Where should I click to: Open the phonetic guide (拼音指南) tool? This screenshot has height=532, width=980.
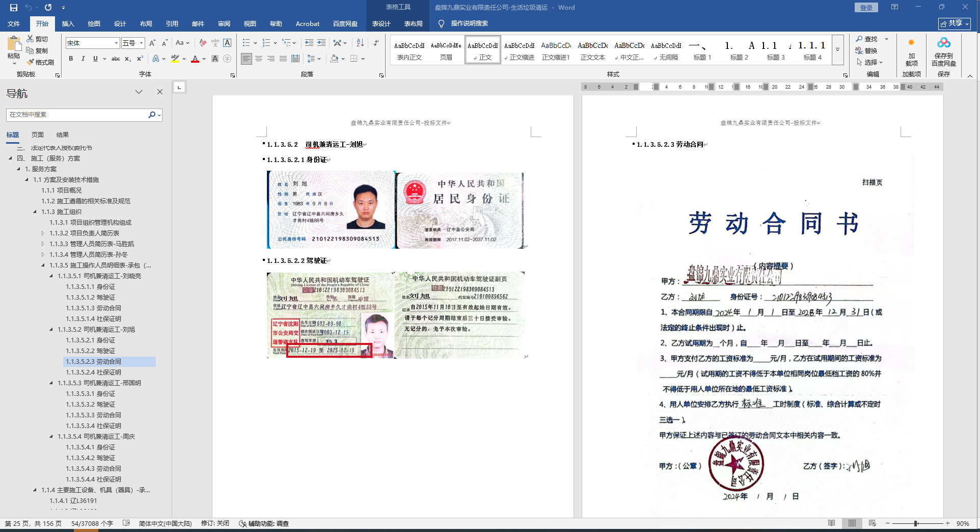(215, 43)
